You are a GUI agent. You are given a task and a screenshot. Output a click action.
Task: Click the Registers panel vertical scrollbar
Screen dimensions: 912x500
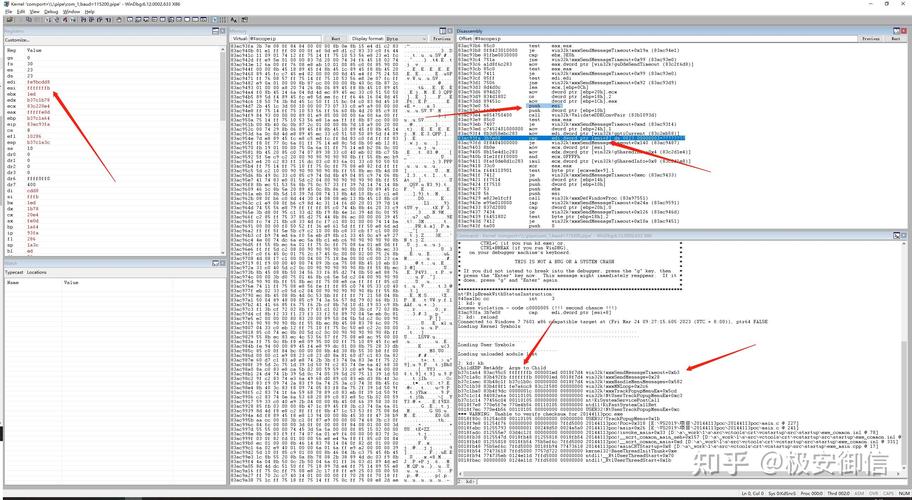tap(223, 151)
